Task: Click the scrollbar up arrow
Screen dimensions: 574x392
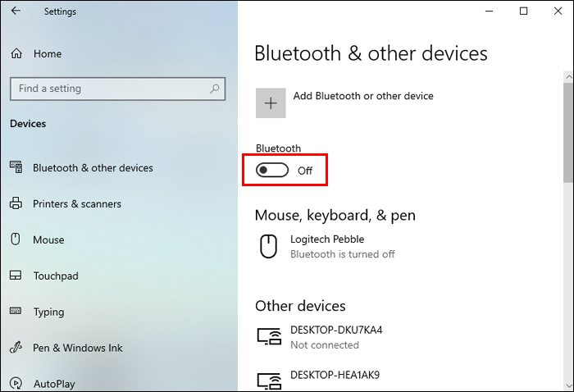Action: [x=567, y=75]
